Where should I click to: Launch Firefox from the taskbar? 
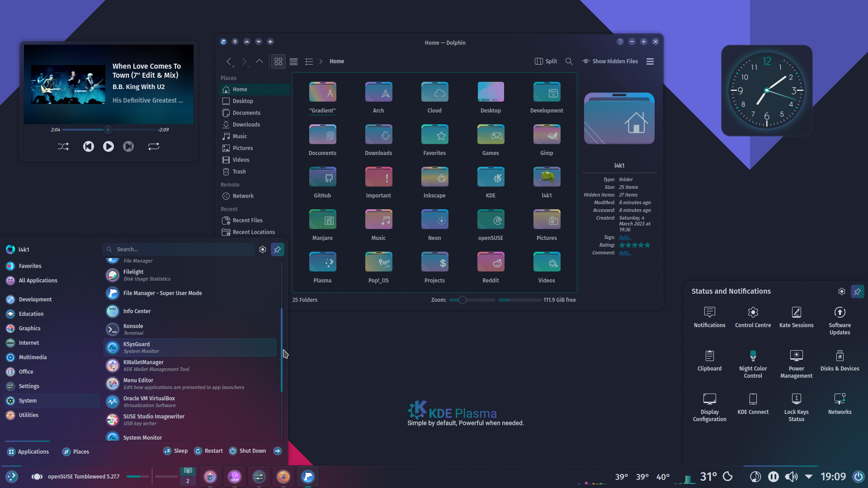click(x=283, y=476)
